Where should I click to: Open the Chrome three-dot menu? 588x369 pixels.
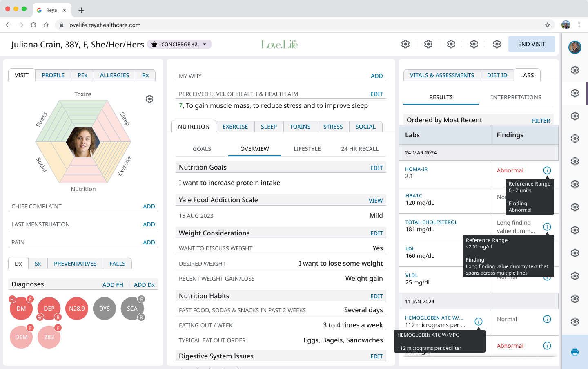pyautogui.click(x=579, y=25)
